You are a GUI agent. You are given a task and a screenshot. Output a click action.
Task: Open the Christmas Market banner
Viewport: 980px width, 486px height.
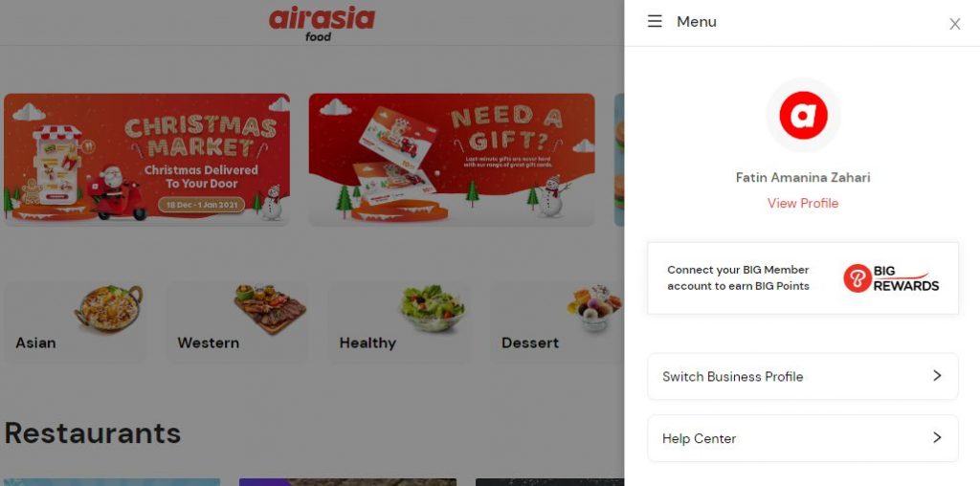146,160
